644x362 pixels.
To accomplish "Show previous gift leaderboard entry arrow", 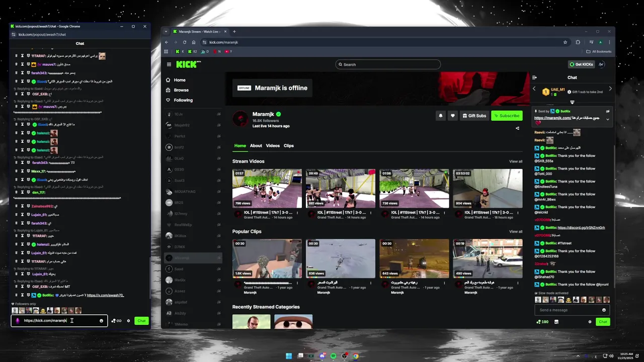I will coord(534,88).
